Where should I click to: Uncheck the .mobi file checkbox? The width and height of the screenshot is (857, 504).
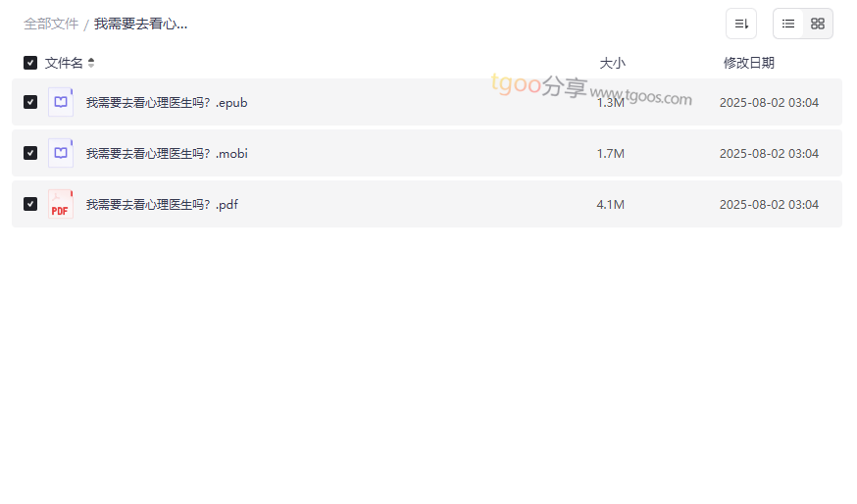coord(30,153)
